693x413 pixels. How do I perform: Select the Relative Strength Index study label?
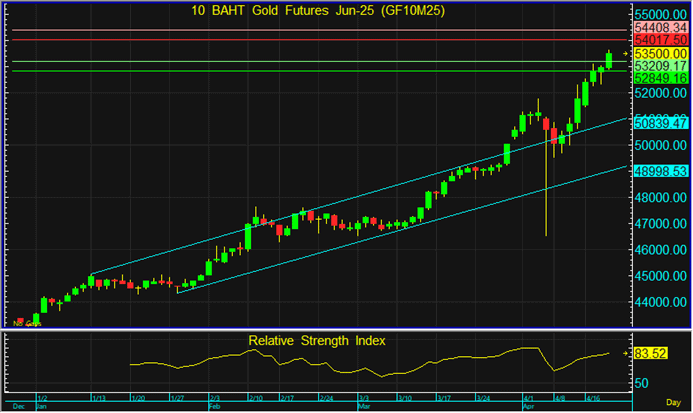(x=317, y=341)
